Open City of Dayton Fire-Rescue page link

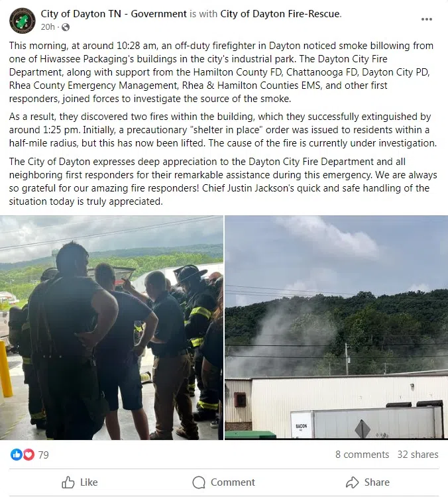(x=280, y=14)
